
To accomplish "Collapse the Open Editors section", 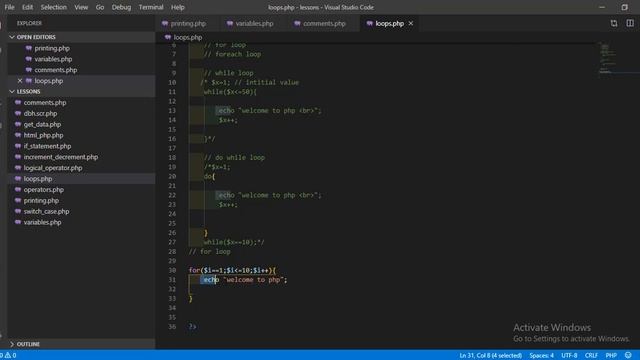I will [82, 37].
